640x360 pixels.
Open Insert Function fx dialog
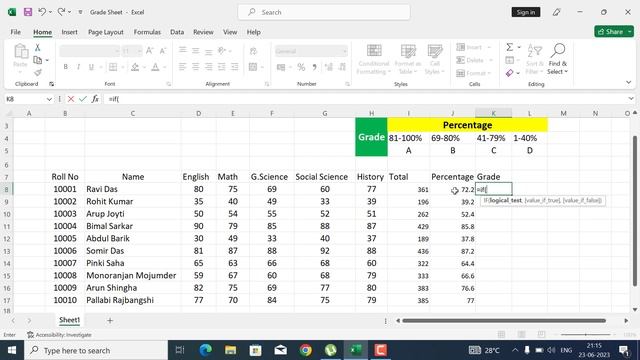click(95, 99)
